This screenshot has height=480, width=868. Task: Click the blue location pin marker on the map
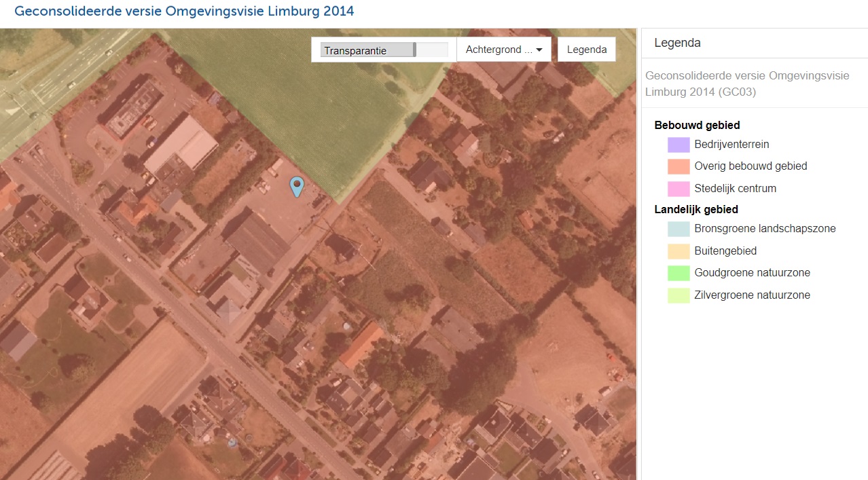point(296,187)
